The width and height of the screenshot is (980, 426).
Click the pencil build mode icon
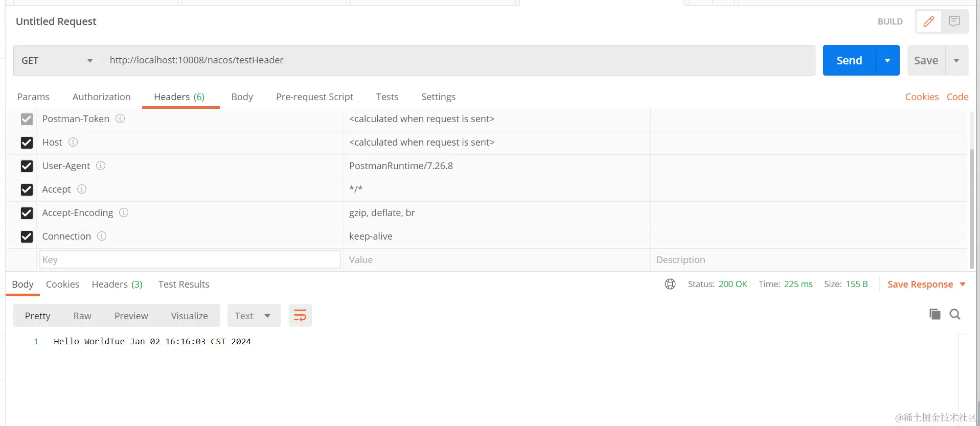click(x=928, y=21)
